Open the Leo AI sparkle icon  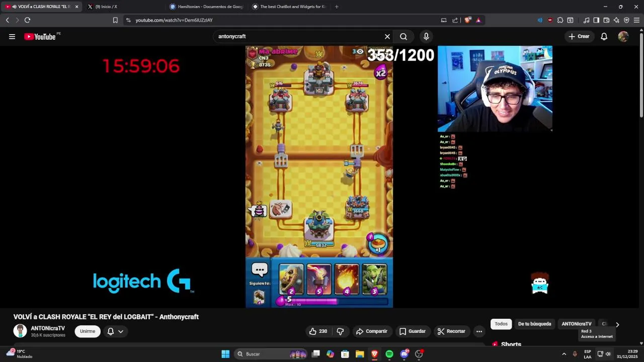616,20
